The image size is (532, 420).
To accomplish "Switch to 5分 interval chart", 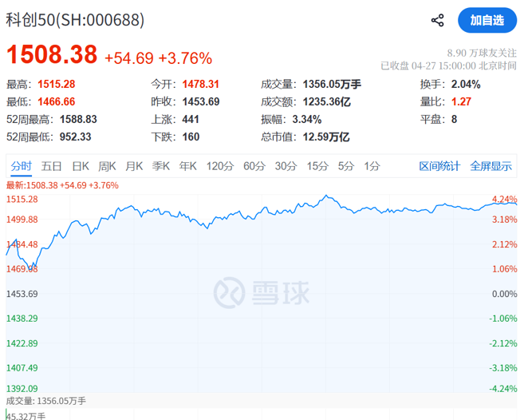I will pyautogui.click(x=345, y=166).
